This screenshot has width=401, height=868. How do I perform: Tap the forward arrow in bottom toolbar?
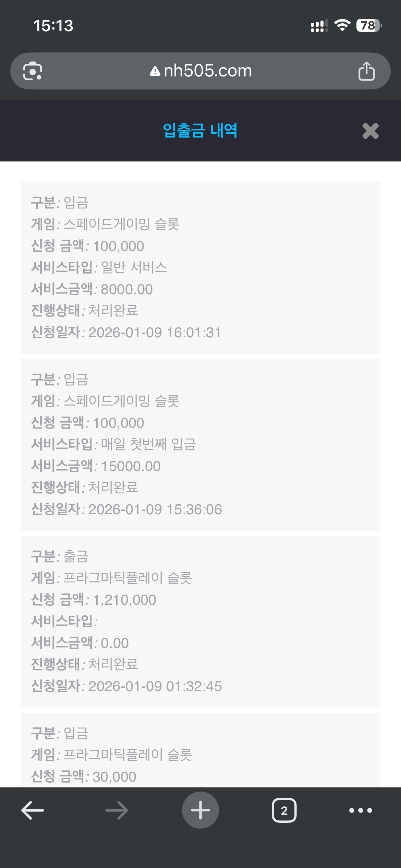(x=117, y=810)
